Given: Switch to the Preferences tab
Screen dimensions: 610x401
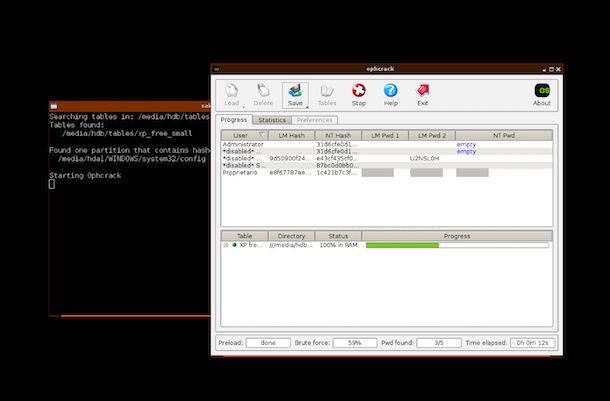Looking at the screenshot, I should pyautogui.click(x=314, y=120).
